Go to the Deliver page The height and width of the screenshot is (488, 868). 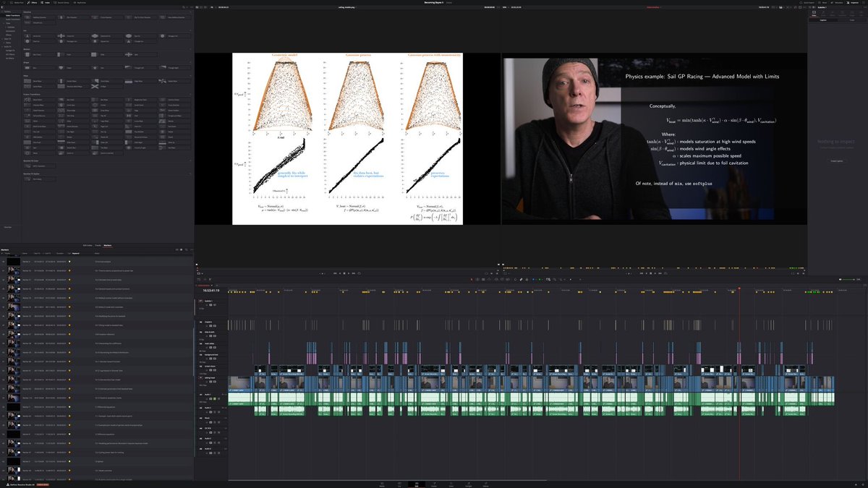point(486,483)
